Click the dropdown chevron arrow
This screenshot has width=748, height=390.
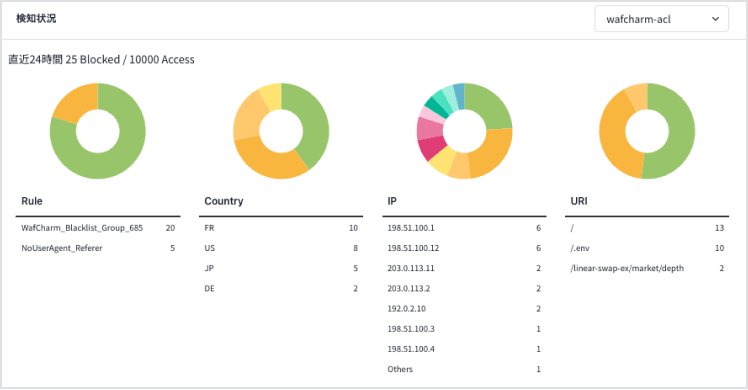point(715,19)
